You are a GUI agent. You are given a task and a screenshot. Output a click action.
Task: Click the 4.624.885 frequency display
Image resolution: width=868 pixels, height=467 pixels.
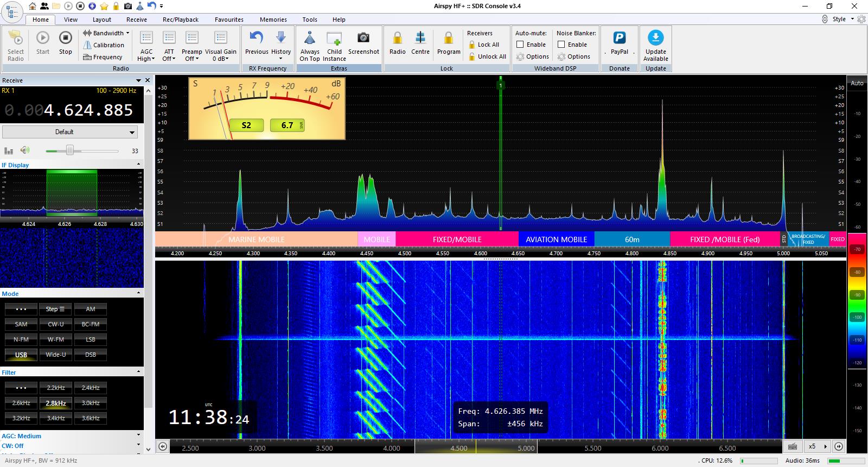[x=88, y=110]
